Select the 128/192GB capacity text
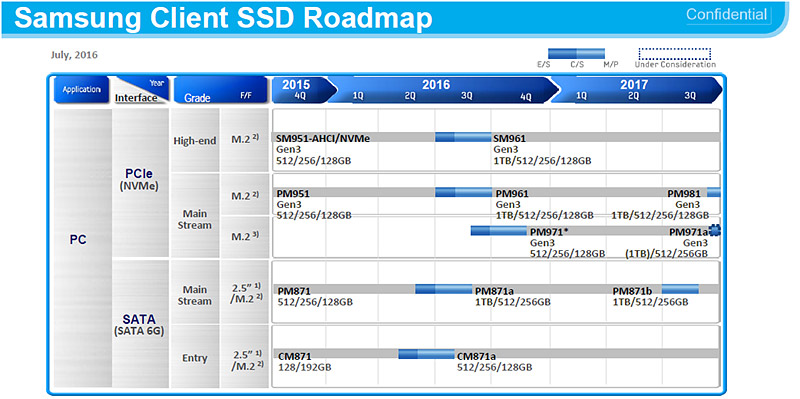Screen dimensions: 800x399 point(304,367)
